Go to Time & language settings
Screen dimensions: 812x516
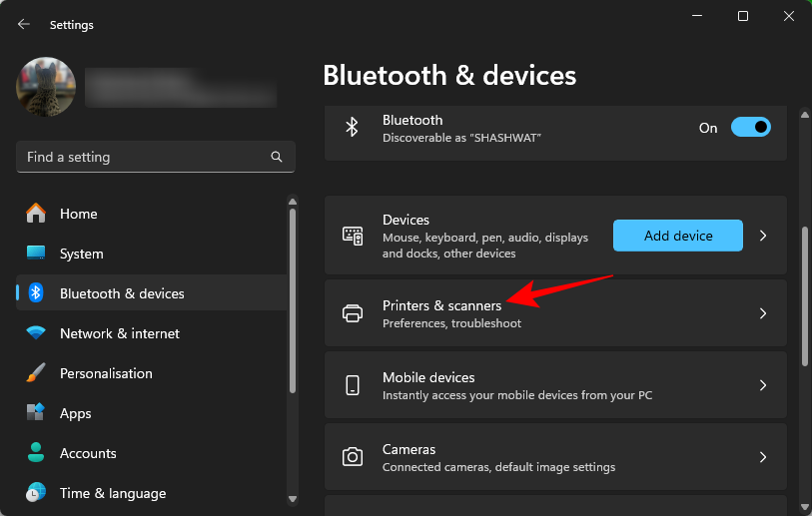pyautogui.click(x=112, y=493)
